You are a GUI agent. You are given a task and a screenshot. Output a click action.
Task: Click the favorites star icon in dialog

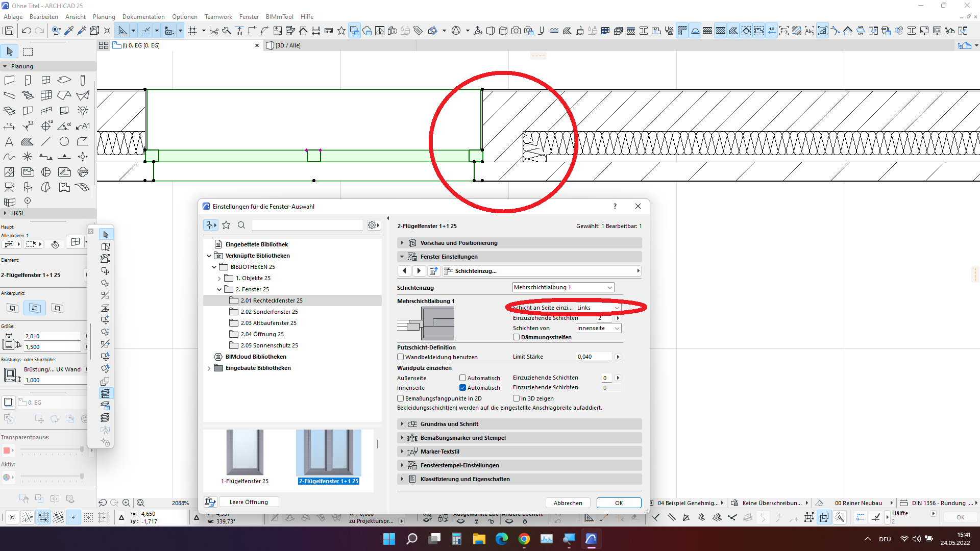[x=226, y=225]
